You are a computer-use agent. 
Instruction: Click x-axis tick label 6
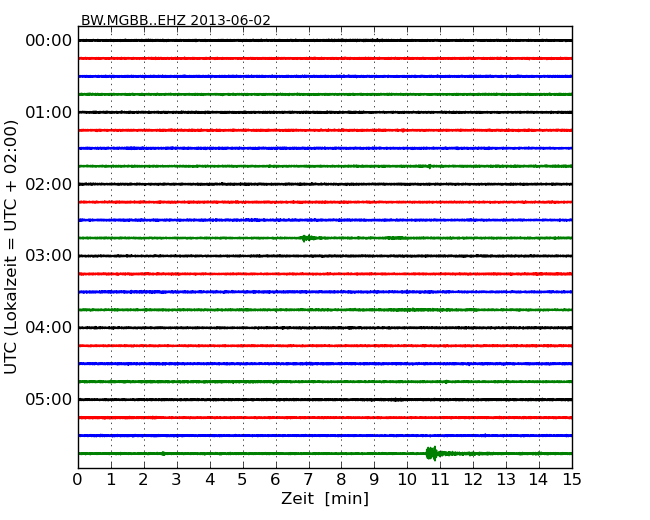coord(275,480)
